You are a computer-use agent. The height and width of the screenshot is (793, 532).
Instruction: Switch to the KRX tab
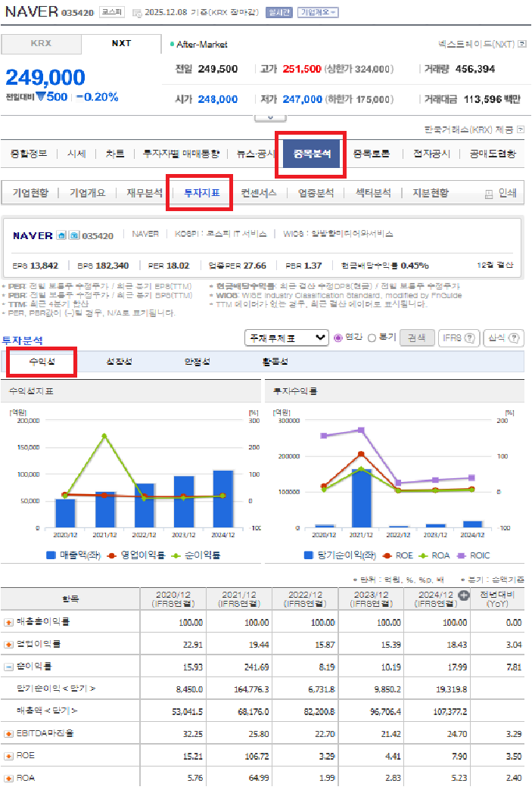[x=41, y=43]
